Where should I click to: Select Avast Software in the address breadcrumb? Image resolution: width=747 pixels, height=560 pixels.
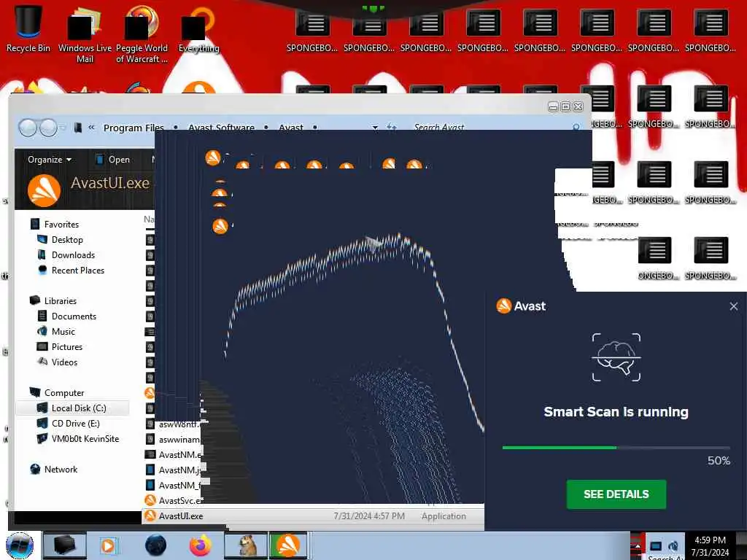click(221, 128)
